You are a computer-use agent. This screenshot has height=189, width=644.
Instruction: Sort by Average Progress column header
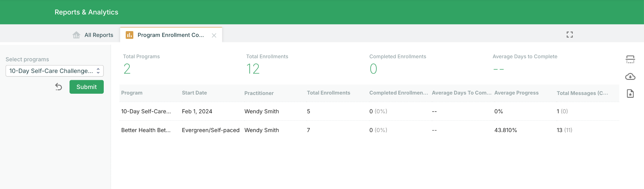point(516,93)
